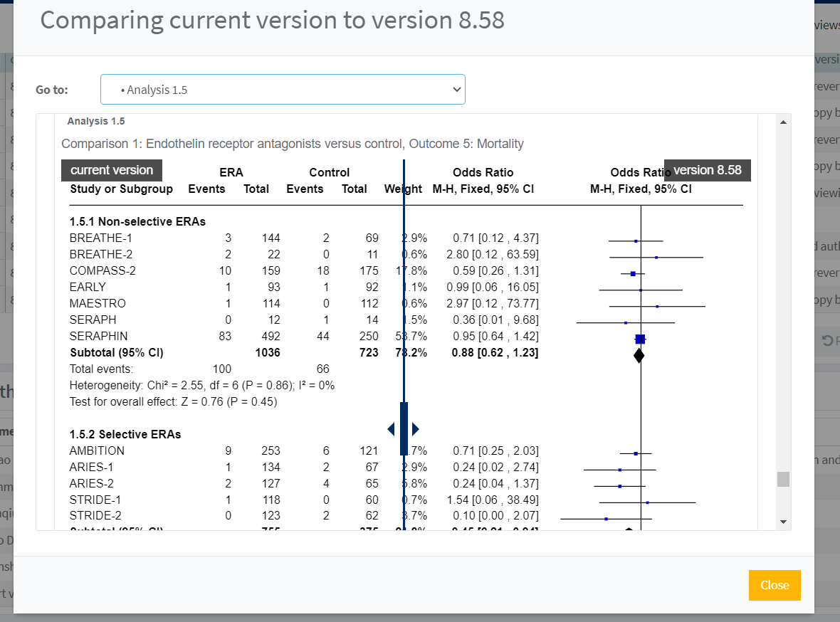Select the BREATHE-1 study row name
Screen dimensions: 840x622
click(x=100, y=238)
